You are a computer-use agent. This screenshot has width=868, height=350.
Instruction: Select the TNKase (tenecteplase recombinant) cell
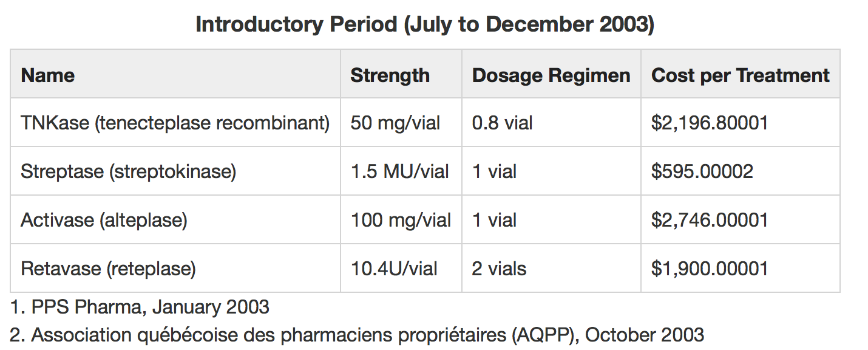click(x=175, y=123)
